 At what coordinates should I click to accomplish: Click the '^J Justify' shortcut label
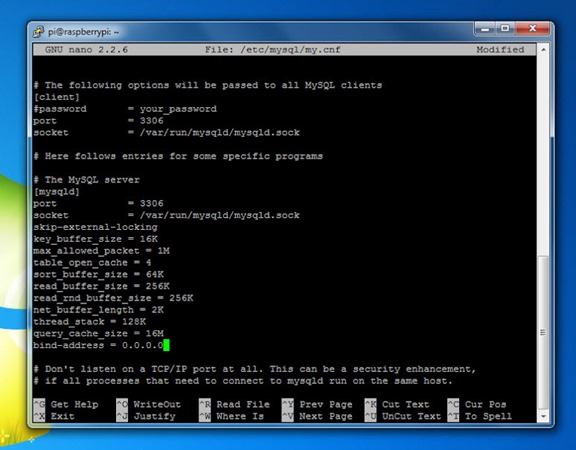click(x=146, y=416)
